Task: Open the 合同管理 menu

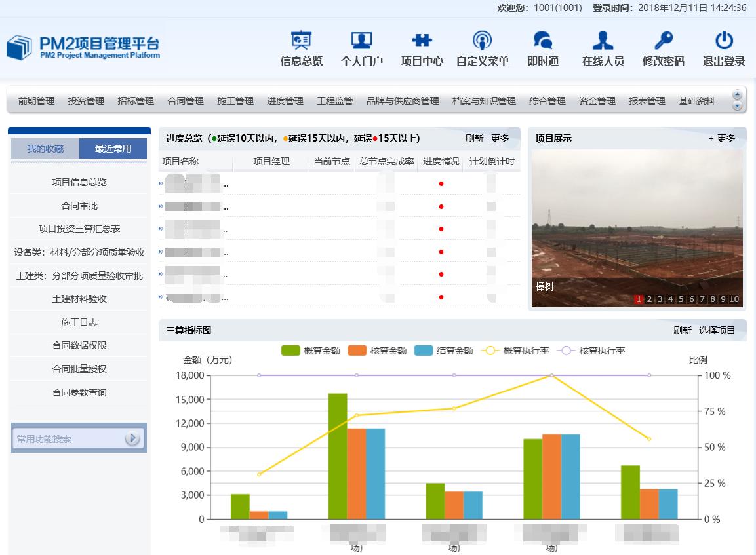Action: pyautogui.click(x=186, y=101)
